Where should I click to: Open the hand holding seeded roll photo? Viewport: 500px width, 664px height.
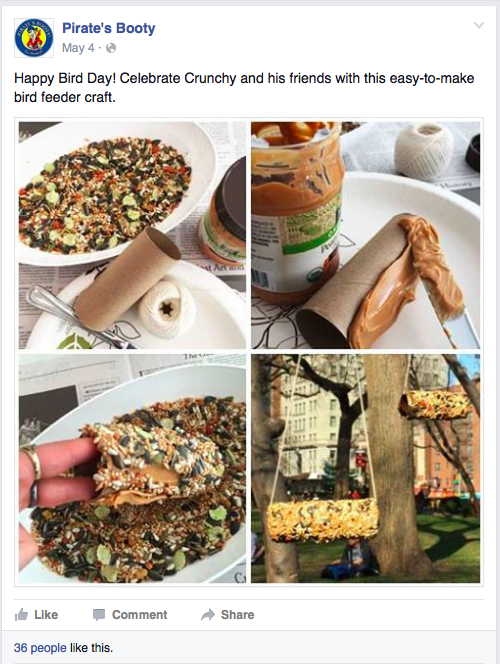click(x=132, y=469)
